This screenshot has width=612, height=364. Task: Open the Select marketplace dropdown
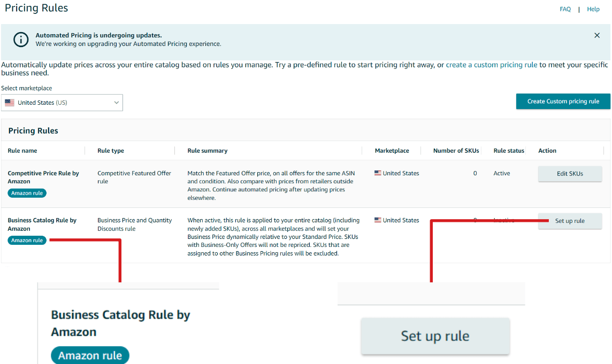tap(62, 102)
